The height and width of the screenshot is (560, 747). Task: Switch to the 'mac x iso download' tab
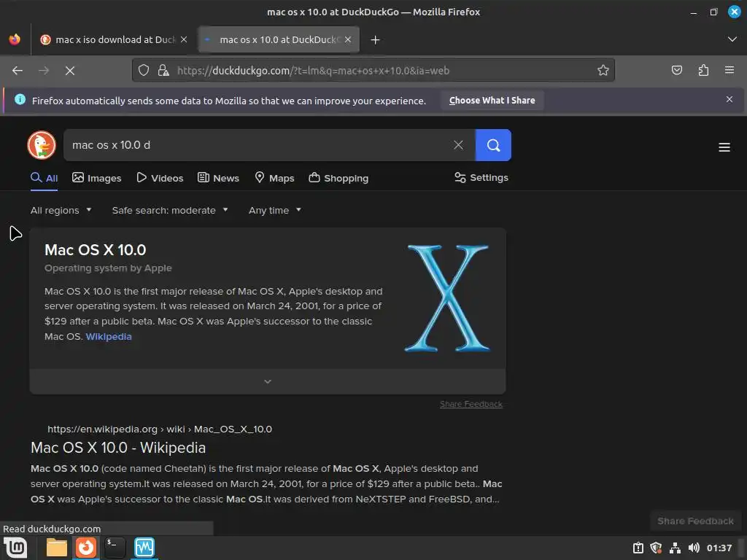point(113,39)
